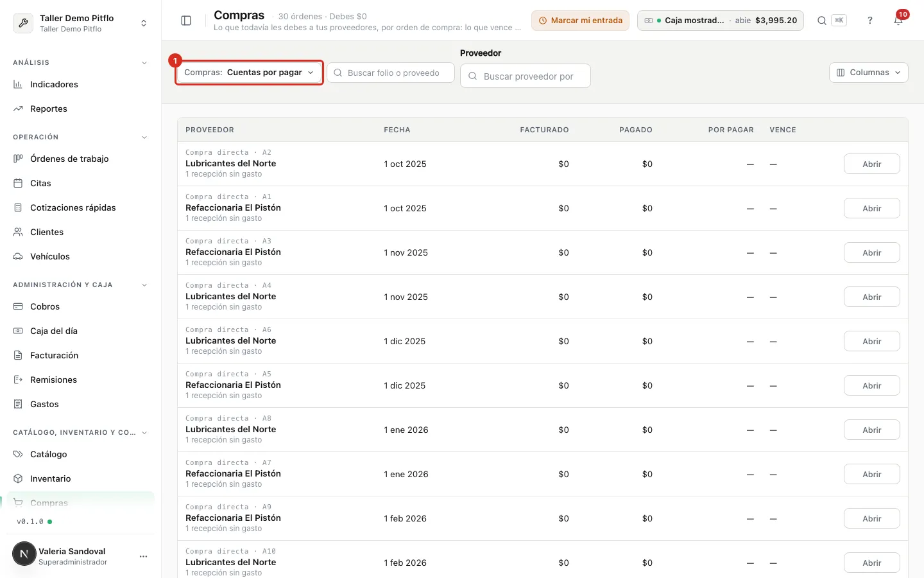Collapse the Administración y Caja section
The width and height of the screenshot is (924, 578).
pyautogui.click(x=144, y=285)
